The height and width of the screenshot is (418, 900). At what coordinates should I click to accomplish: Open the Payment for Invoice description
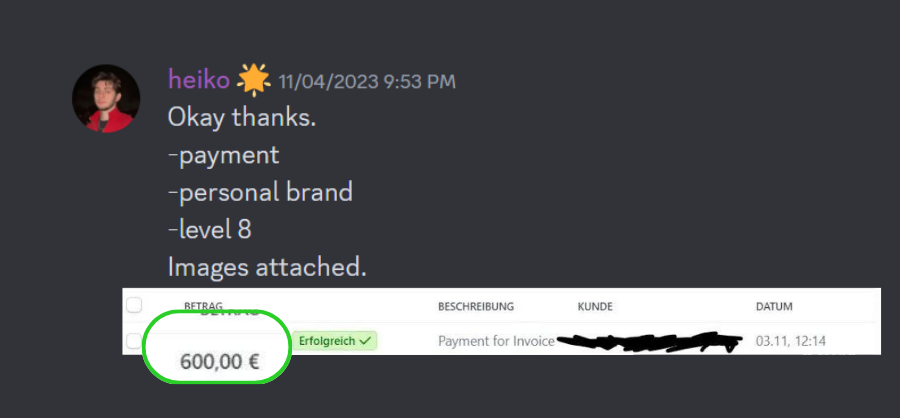pos(496,341)
